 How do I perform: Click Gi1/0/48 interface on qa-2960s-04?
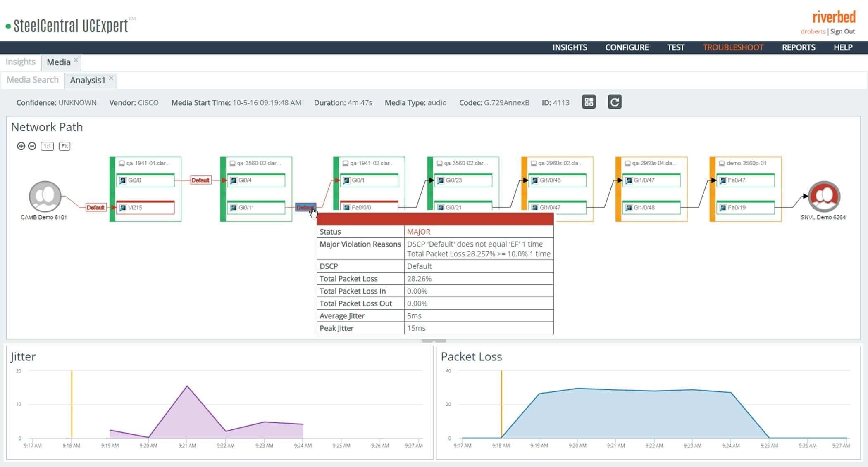click(x=651, y=207)
